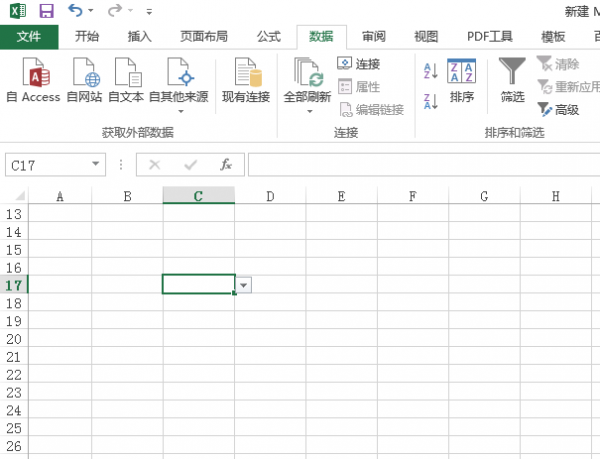The image size is (600, 459).
Task: Click the 编辑链接 button
Action: point(372,110)
